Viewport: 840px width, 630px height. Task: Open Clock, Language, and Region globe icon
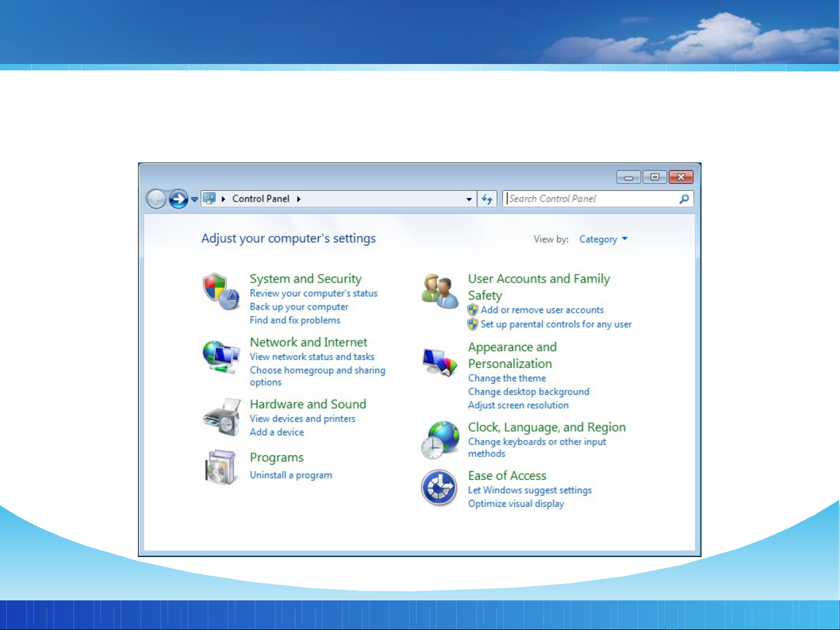click(440, 440)
